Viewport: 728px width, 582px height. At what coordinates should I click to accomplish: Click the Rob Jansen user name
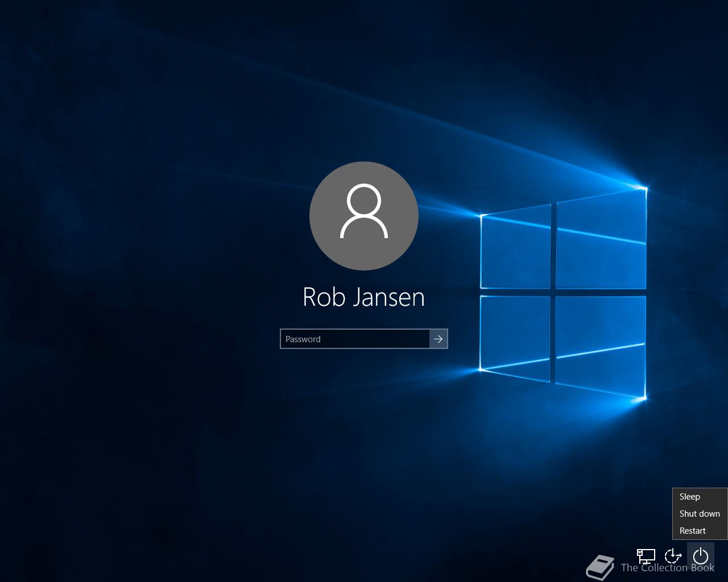click(364, 297)
